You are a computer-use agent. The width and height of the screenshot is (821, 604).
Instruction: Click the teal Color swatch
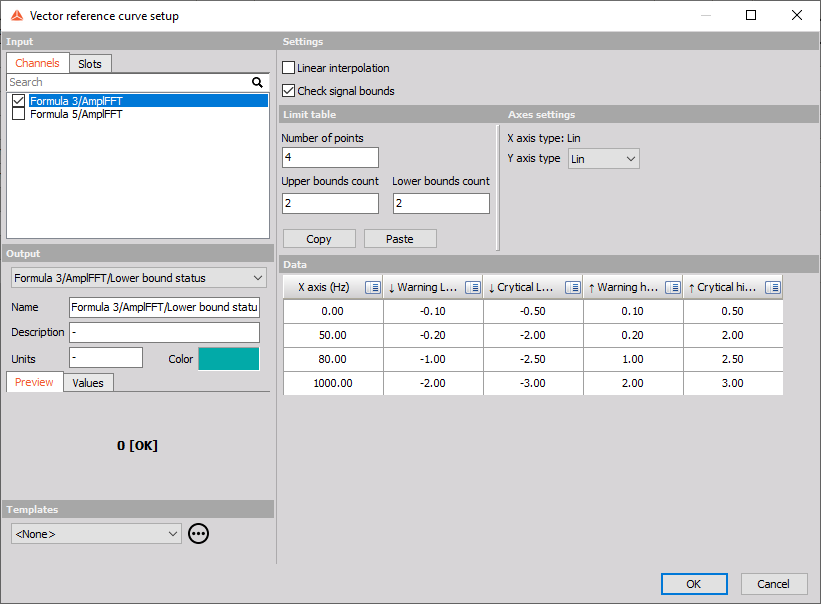click(x=229, y=359)
